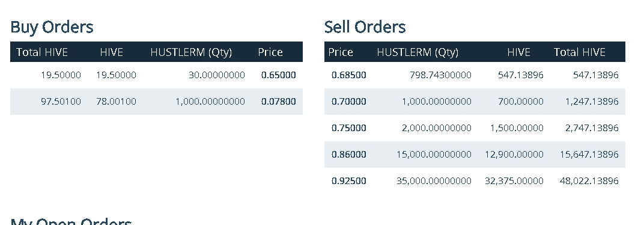Screen dimensions: 644x225
Task: Click the 0.68500 sell order price
Action: click(348, 75)
